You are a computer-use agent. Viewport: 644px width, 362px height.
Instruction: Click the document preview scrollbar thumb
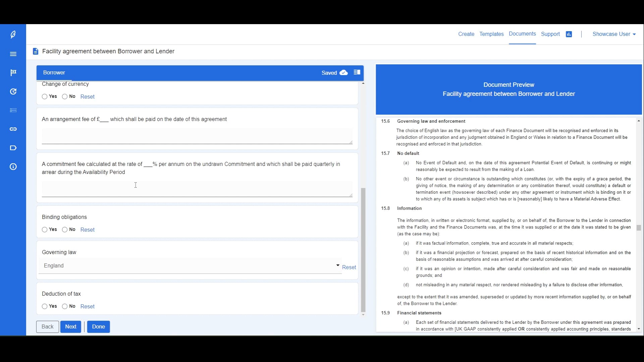[639, 228]
